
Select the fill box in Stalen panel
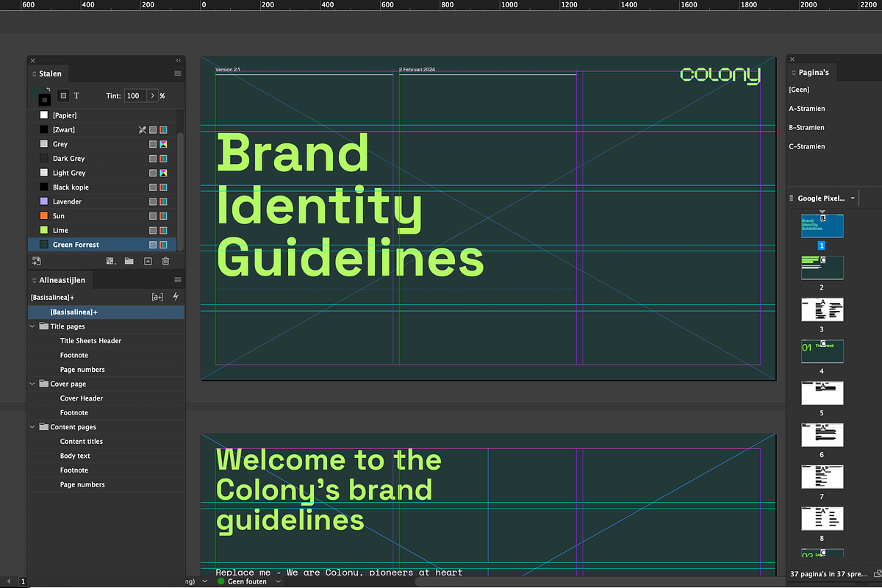pyautogui.click(x=38, y=93)
